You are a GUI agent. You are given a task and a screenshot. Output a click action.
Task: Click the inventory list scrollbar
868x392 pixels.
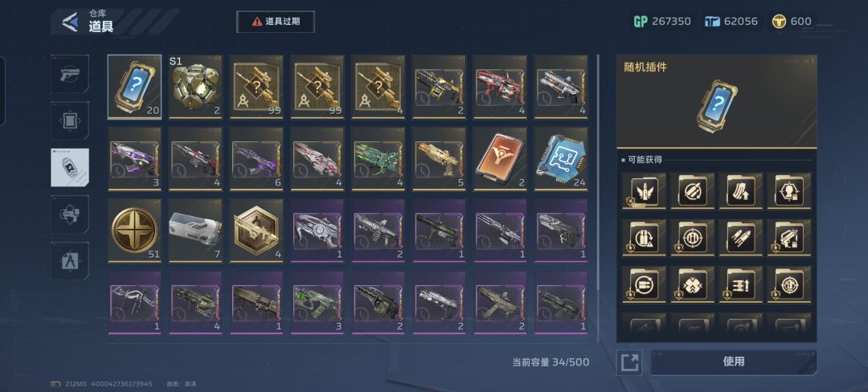pyautogui.click(x=598, y=198)
